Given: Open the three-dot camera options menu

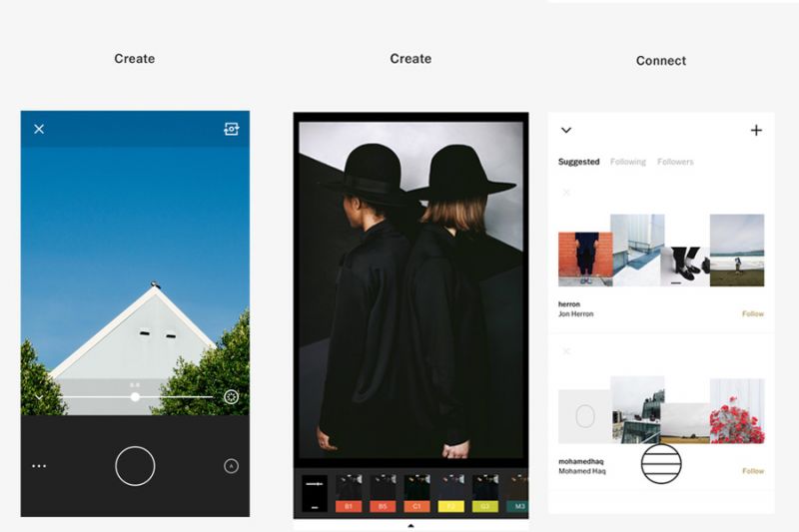Looking at the screenshot, I should [x=39, y=466].
